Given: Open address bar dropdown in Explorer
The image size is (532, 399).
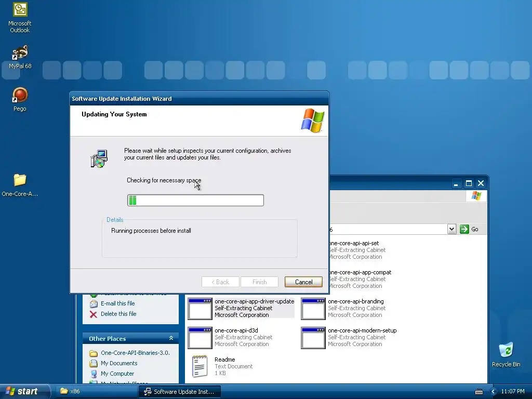Looking at the screenshot, I should (451, 229).
